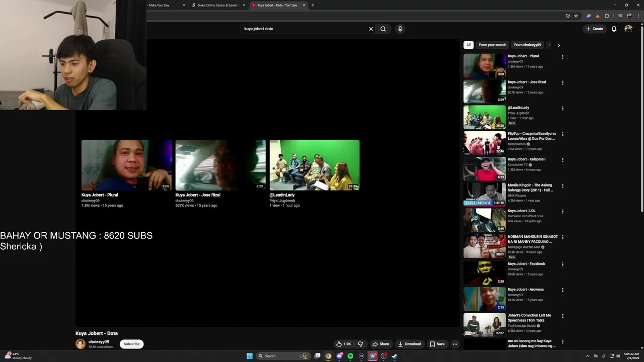The width and height of the screenshot is (644, 362).
Task: Subscribe to choieeyy09 channel
Action: [132, 344]
